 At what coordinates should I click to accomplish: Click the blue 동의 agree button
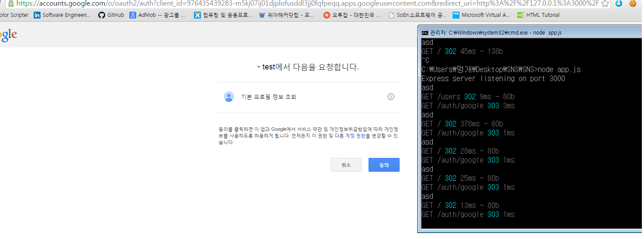point(384,165)
